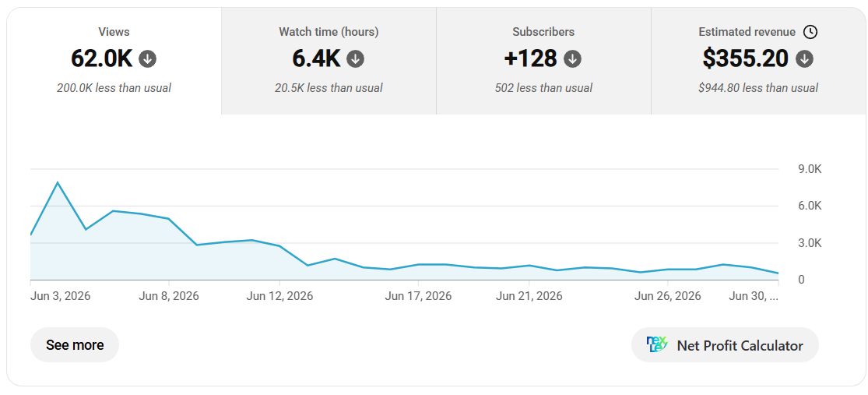This screenshot has width=868, height=395.
Task: Click the Jun 17, 2026 axis label
Action: (418, 296)
